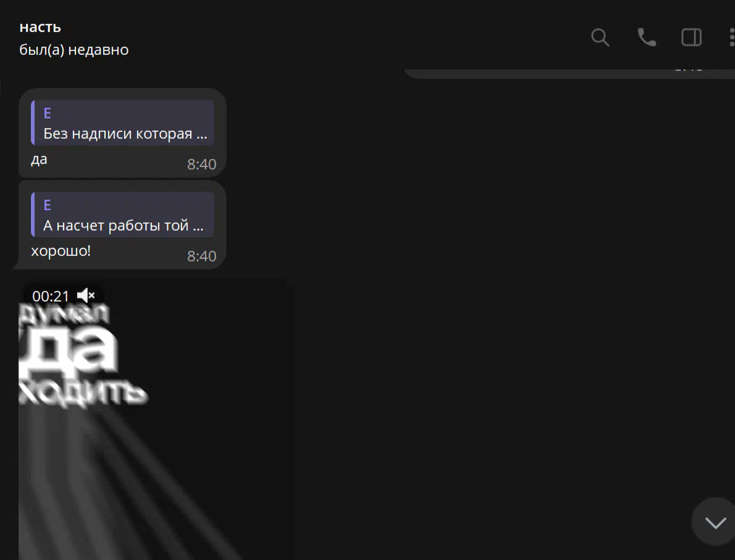
Task: Click the 'хорошо!' message bubble
Action: point(60,252)
